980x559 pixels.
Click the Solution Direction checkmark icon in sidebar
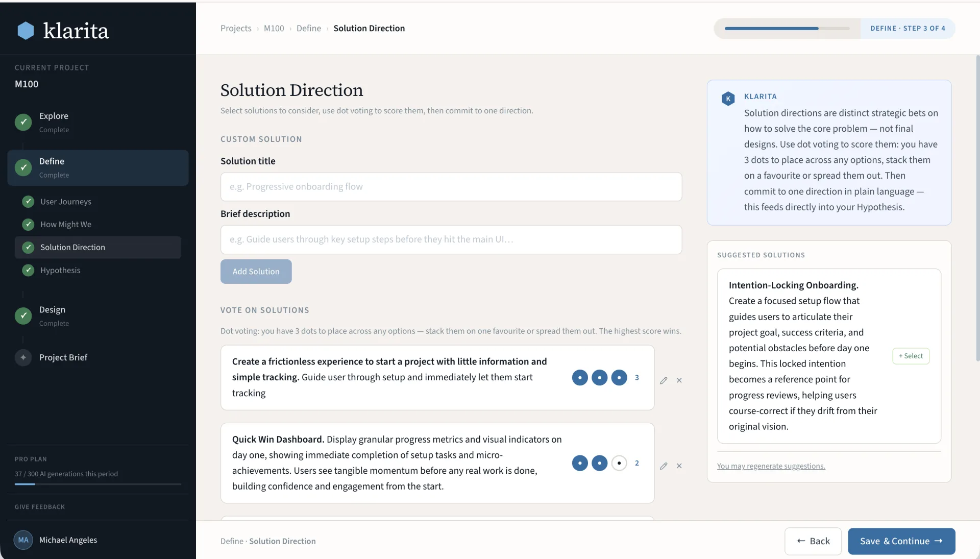[29, 247]
